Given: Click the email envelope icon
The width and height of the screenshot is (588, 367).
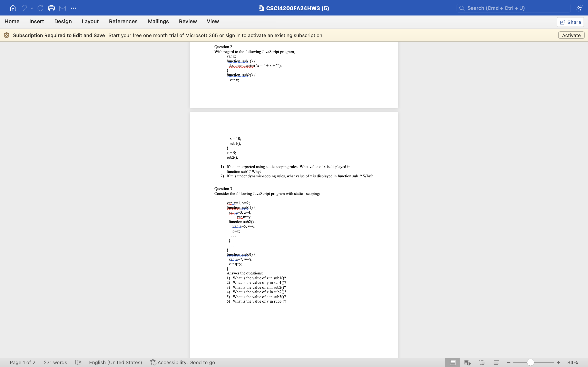Looking at the screenshot, I should tap(62, 8).
